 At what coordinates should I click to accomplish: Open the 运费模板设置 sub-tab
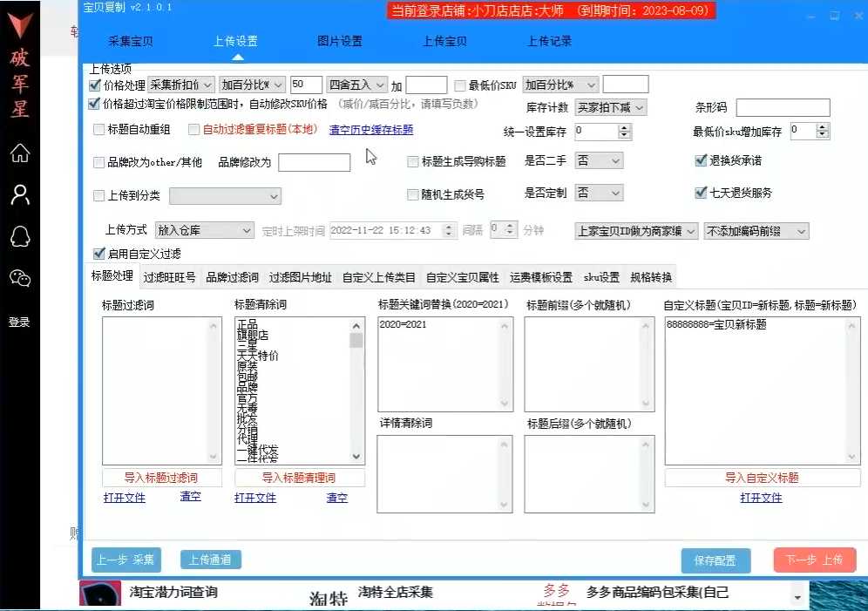541,277
